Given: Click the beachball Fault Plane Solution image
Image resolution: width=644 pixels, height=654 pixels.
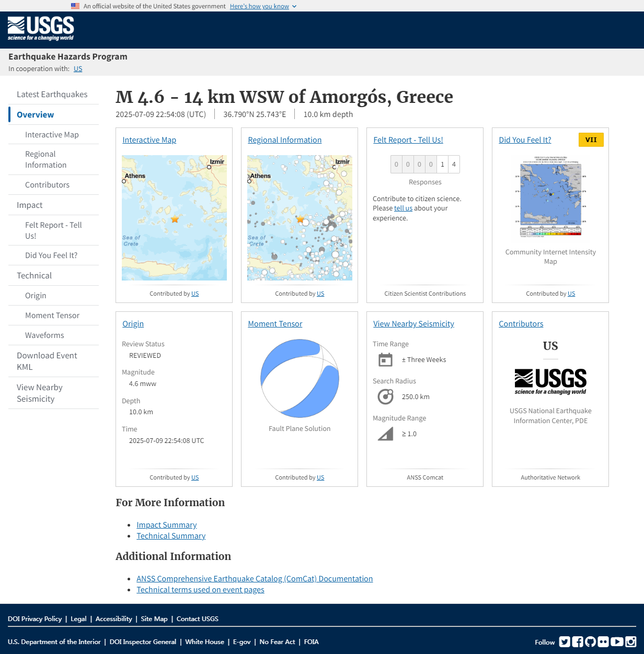Looking at the screenshot, I should (300, 379).
